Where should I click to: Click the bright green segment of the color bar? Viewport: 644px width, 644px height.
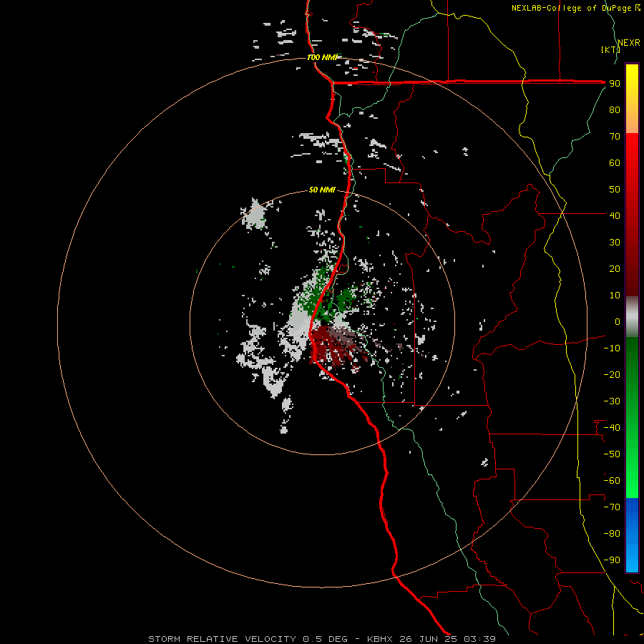coord(632,418)
